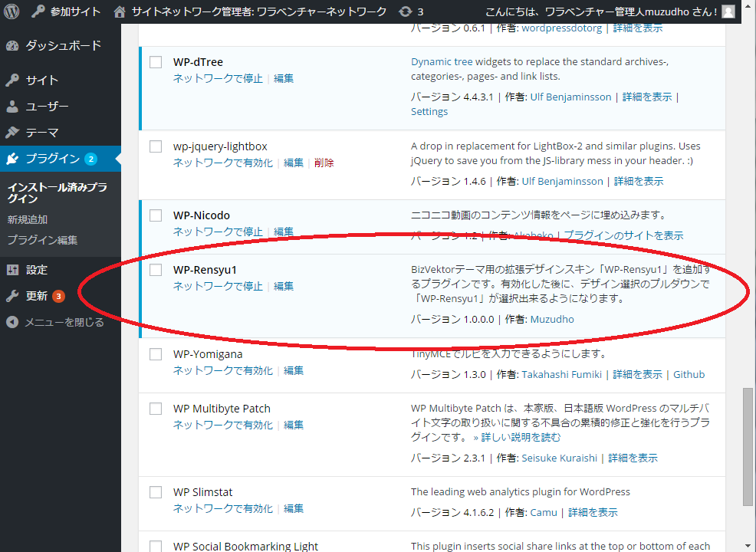Click 編集 under WP-Rensyu1
Image resolution: width=756 pixels, height=552 pixels.
(284, 287)
